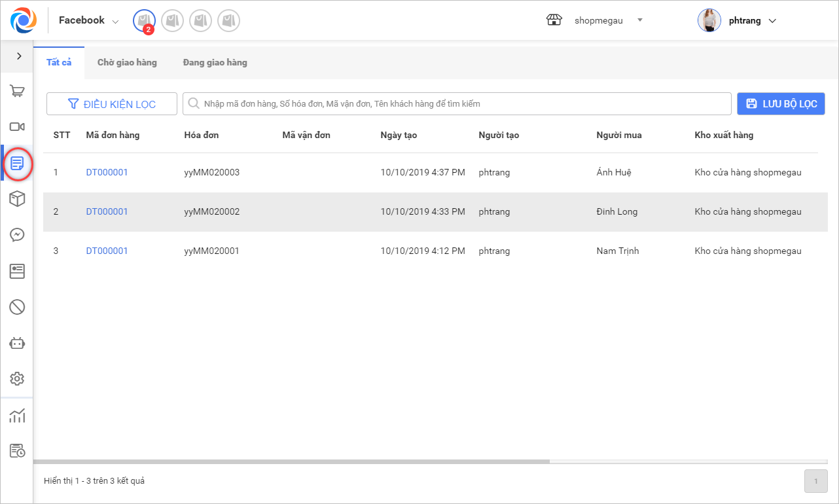Image resolution: width=839 pixels, height=504 pixels.
Task: Open the settings gear in sidebar
Action: [17, 378]
